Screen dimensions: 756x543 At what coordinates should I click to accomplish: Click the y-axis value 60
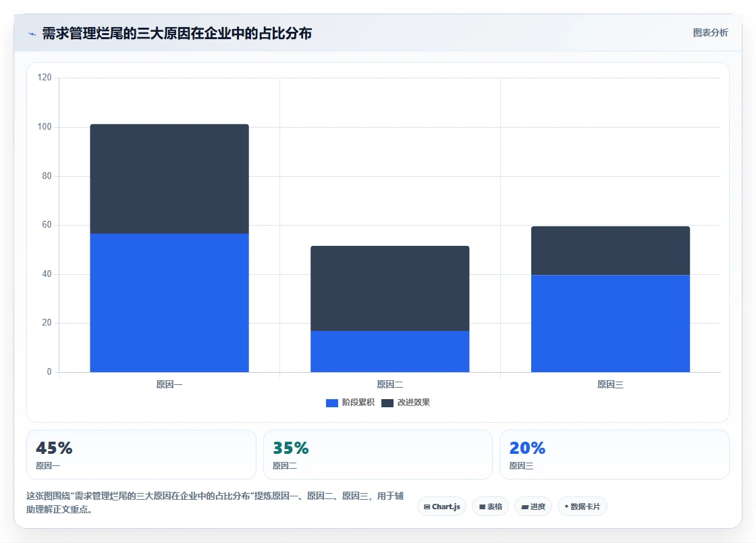(47, 224)
